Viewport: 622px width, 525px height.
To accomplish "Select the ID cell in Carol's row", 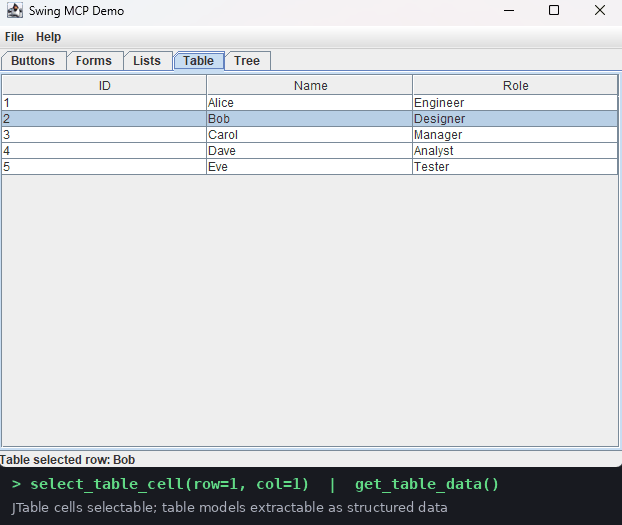I will point(104,135).
